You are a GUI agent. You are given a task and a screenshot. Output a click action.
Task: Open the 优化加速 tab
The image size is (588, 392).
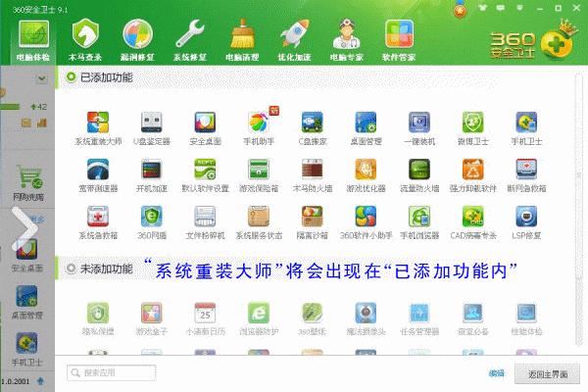tap(294, 39)
